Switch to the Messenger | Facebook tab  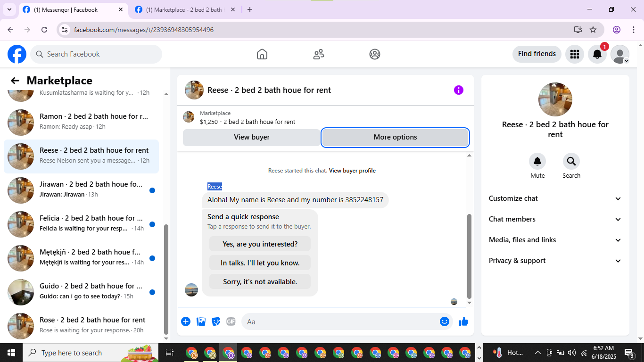[x=73, y=9]
